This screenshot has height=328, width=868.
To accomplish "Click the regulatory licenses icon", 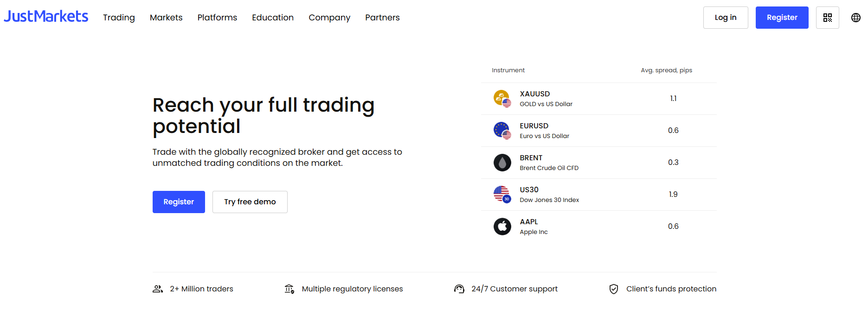I will [289, 289].
